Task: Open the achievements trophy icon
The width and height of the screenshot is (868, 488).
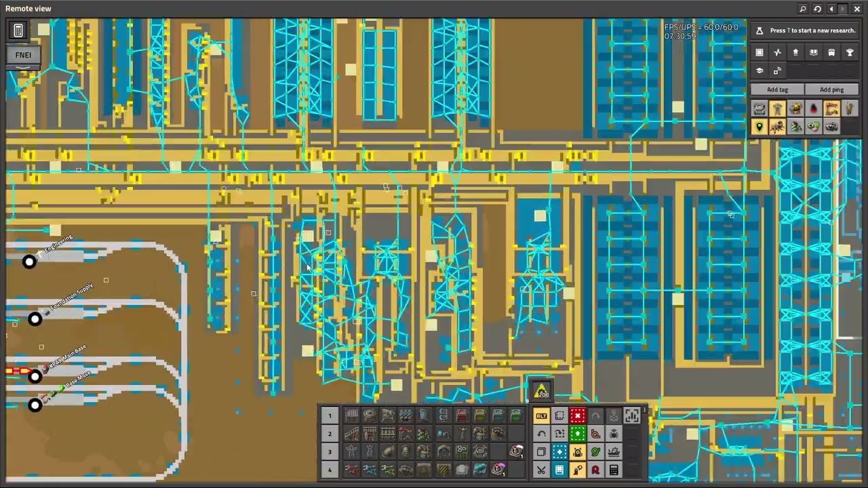Action: point(850,52)
